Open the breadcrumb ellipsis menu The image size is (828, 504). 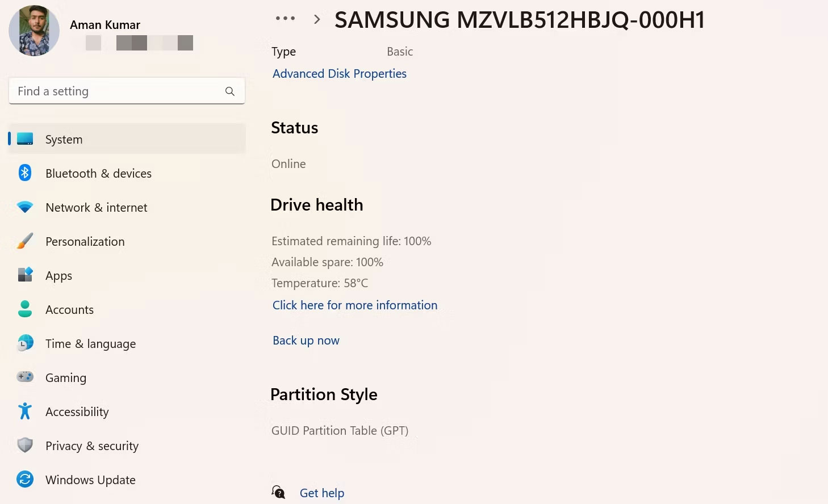285,18
